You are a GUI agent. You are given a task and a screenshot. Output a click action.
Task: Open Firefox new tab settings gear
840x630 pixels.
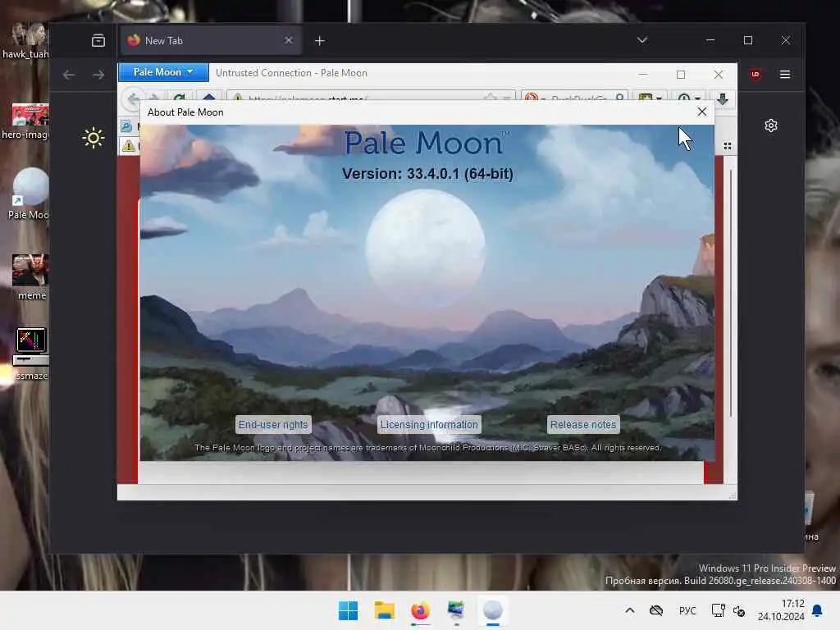[771, 126]
